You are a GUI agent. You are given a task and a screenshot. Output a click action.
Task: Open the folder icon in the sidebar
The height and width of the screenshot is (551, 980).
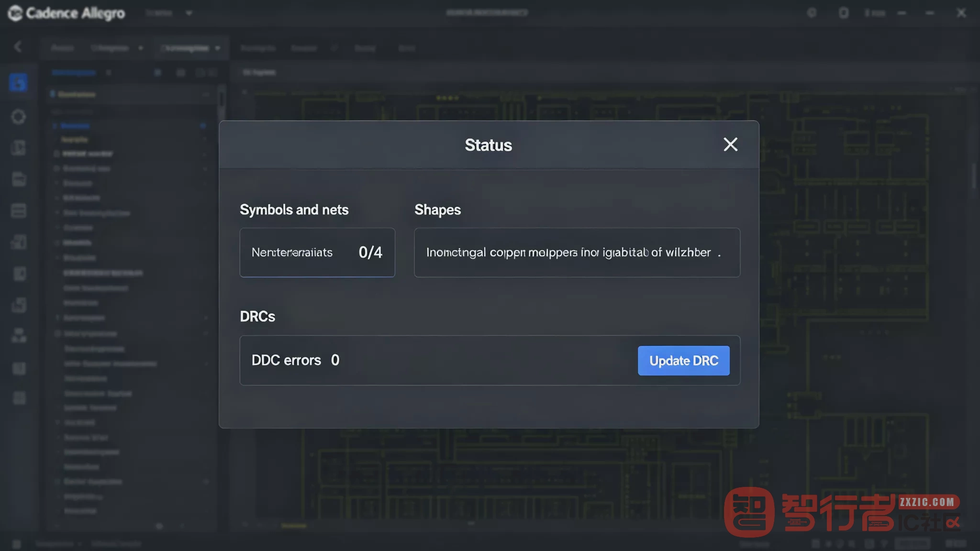(19, 179)
